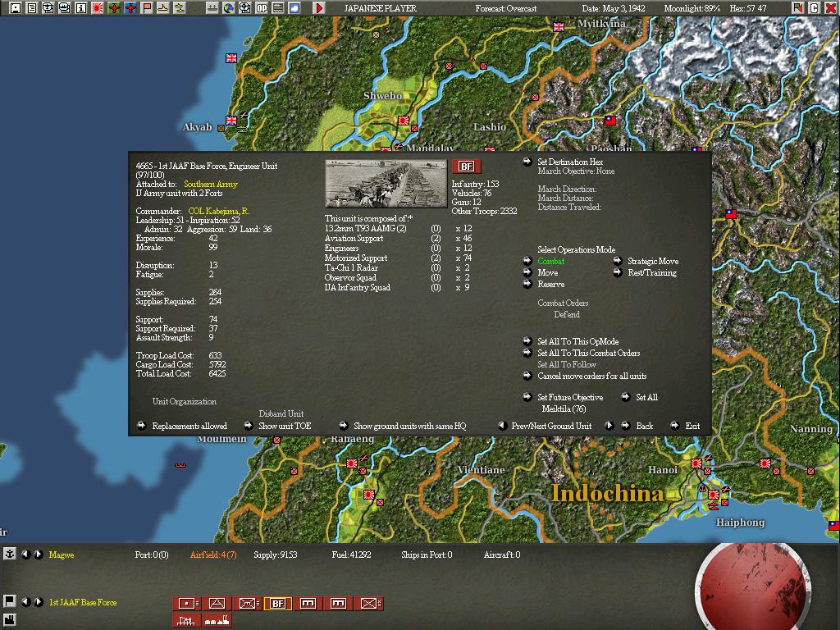Click 'Meiktila (76)' future objective text
Screen dimensions: 840x630
(564, 409)
